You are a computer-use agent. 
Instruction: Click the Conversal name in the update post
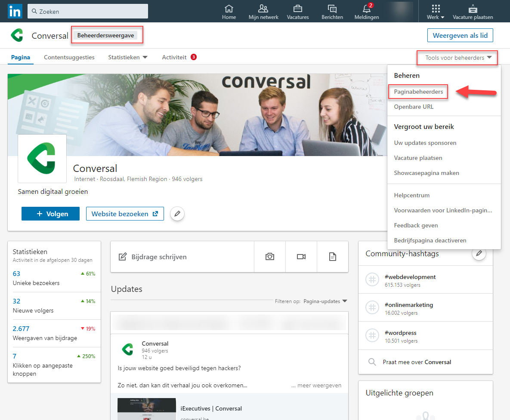pyautogui.click(x=155, y=343)
